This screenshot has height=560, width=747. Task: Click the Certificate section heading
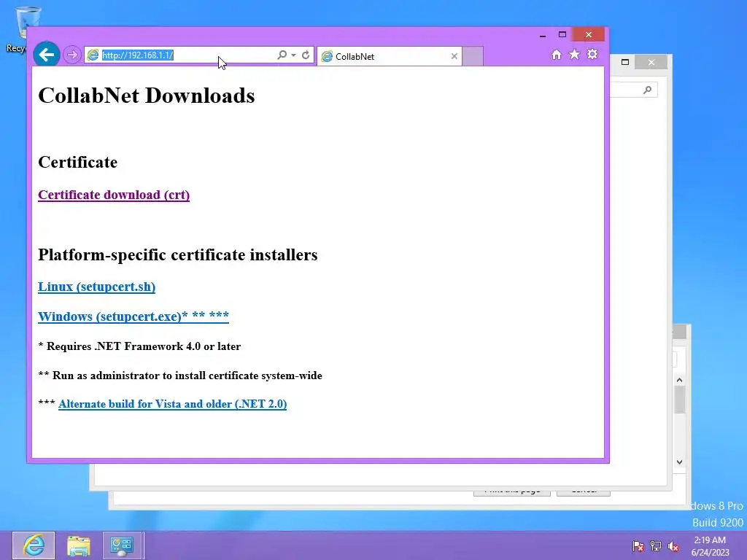pos(77,162)
